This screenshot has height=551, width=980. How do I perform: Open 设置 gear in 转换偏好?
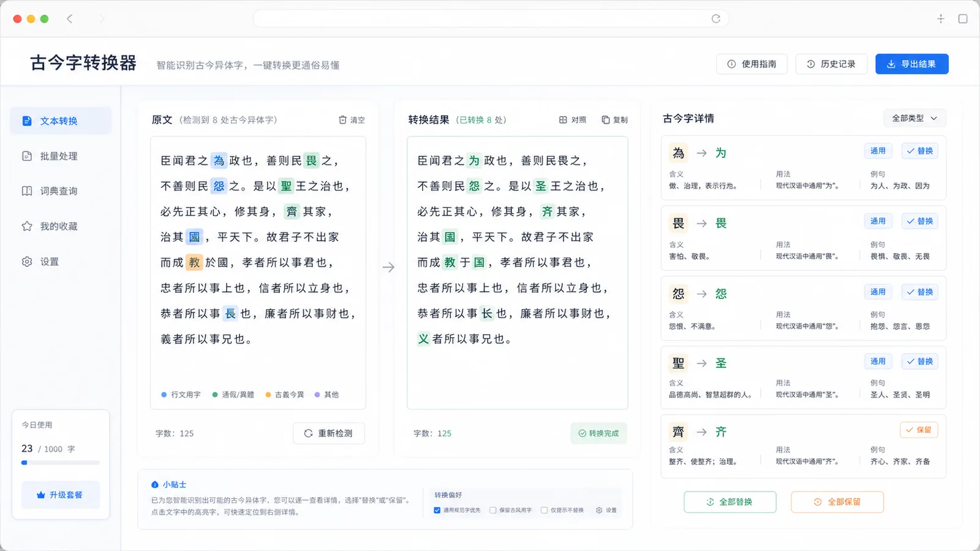[x=606, y=510]
